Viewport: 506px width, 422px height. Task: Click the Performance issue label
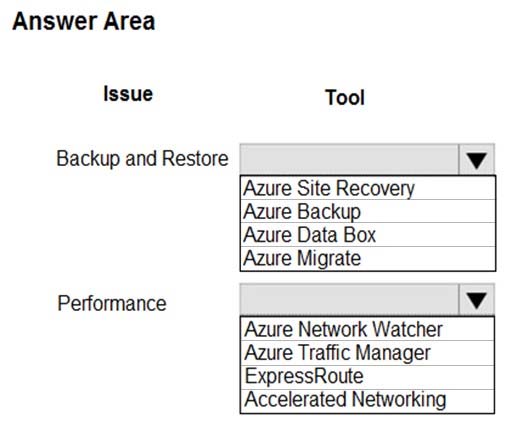point(112,303)
